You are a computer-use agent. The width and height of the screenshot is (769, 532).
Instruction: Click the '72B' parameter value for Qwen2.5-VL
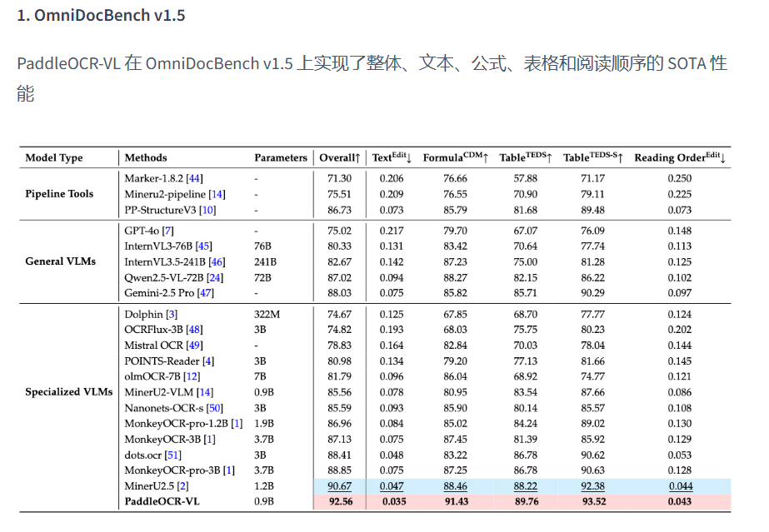pos(262,278)
